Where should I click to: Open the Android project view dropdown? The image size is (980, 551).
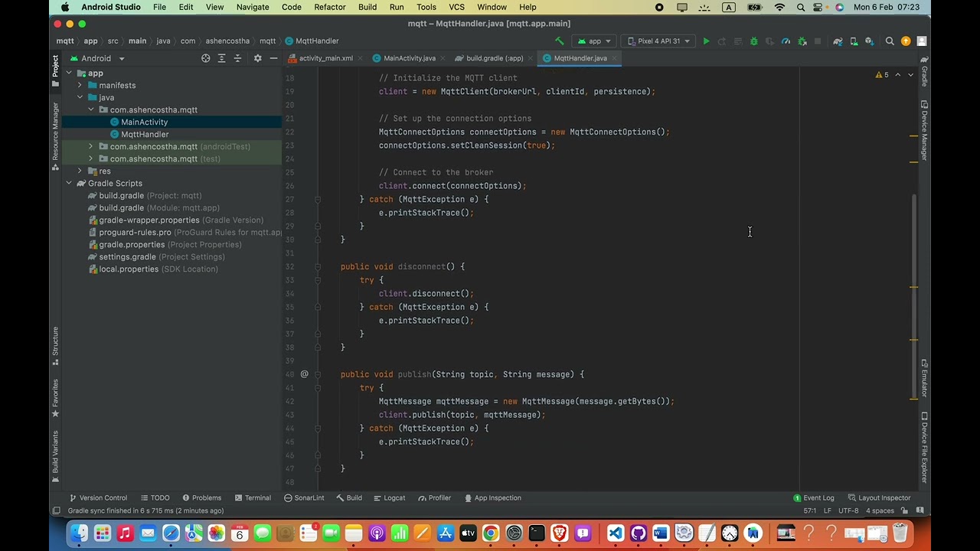point(96,58)
